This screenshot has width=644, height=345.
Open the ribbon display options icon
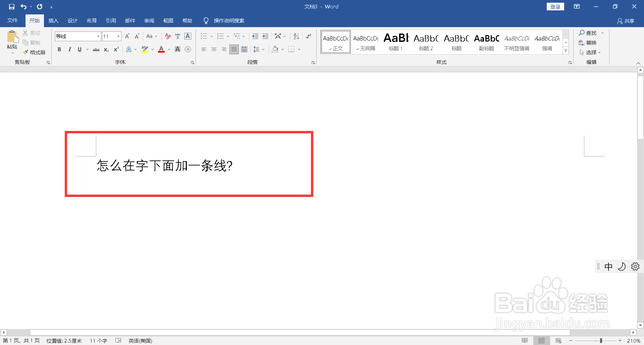pos(577,7)
